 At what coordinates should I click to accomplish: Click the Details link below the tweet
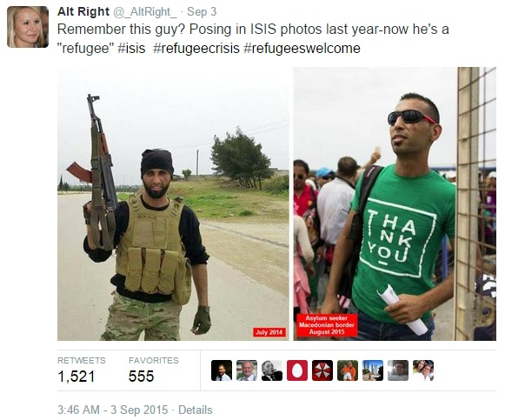pos(196,410)
